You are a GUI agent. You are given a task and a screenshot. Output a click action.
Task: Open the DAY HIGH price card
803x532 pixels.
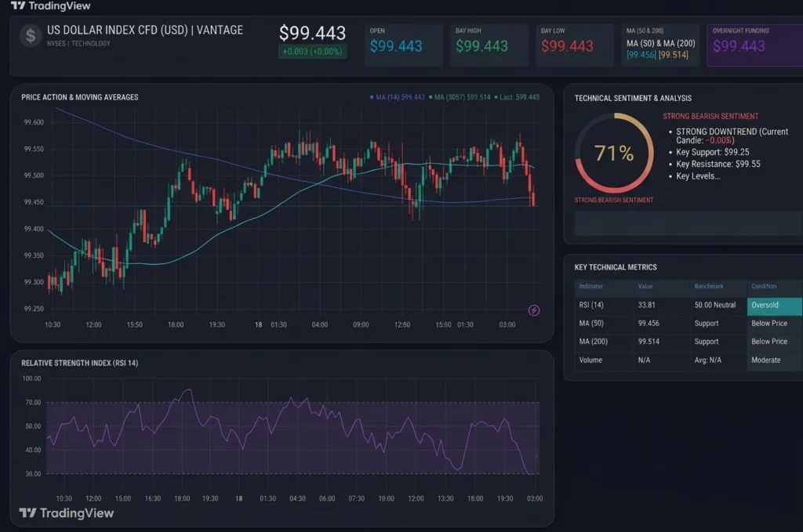point(489,45)
